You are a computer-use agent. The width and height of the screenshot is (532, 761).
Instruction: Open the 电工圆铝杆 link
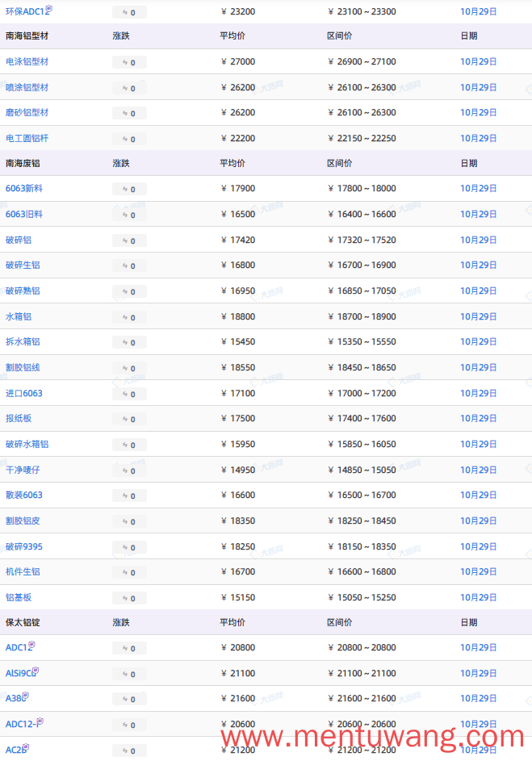pyautogui.click(x=27, y=138)
